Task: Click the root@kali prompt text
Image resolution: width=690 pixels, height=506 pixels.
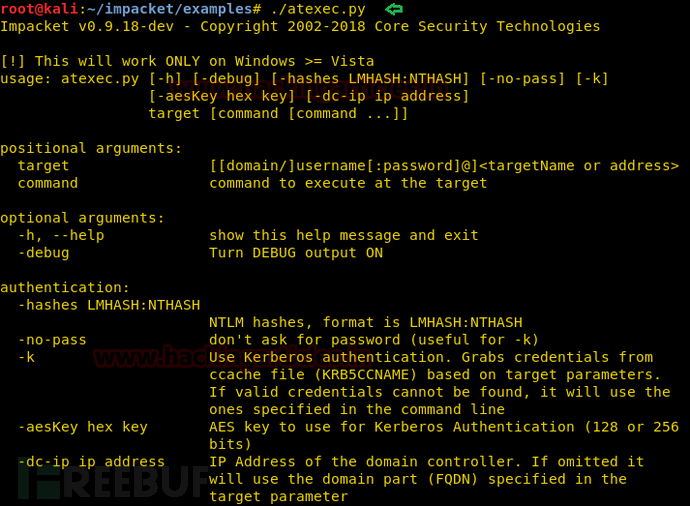Action: click(x=39, y=9)
